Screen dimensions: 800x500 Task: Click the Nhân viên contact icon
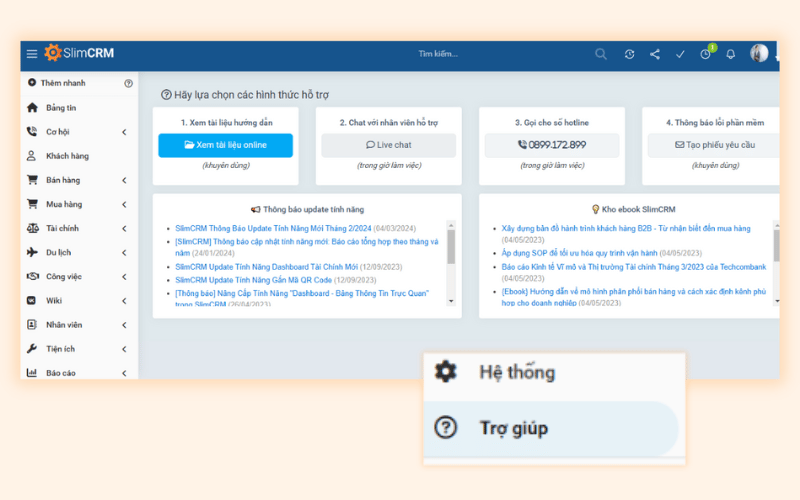point(32,324)
